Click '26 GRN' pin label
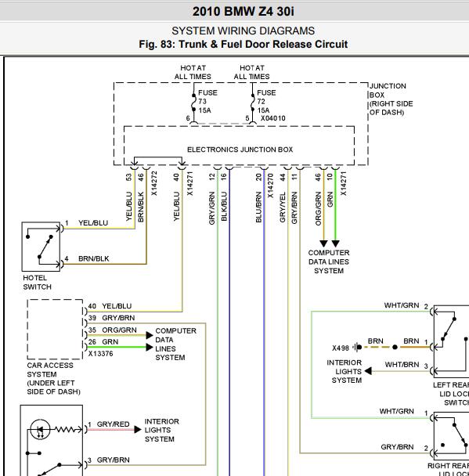This screenshot has height=476, width=469. click(x=103, y=342)
